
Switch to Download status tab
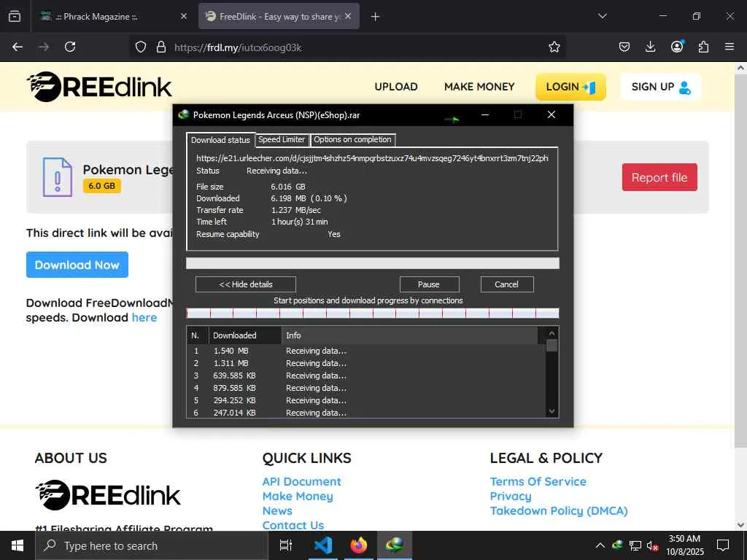coord(220,139)
